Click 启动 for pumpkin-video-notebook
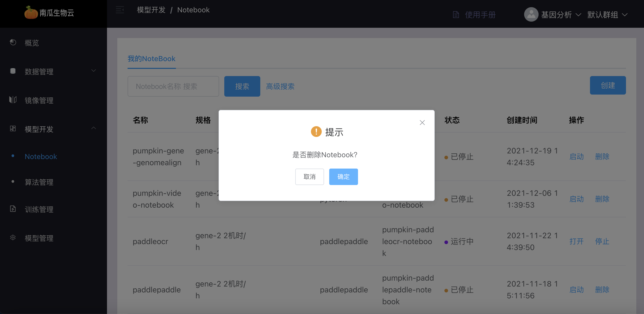Screen dimensions: 644x314 pos(576,199)
